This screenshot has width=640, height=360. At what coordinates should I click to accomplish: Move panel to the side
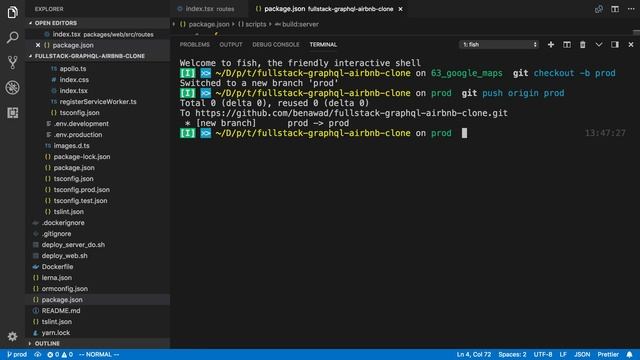click(615, 44)
